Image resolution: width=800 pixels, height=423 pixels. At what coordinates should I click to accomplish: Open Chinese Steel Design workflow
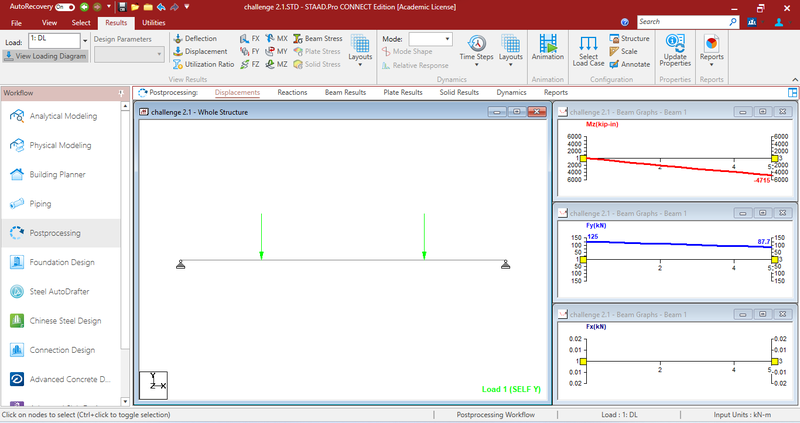point(61,321)
